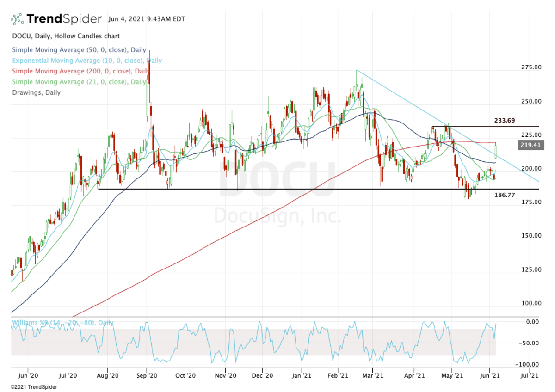555x392 pixels.
Task: Click the Oct '20 date axis label
Action: [185, 377]
